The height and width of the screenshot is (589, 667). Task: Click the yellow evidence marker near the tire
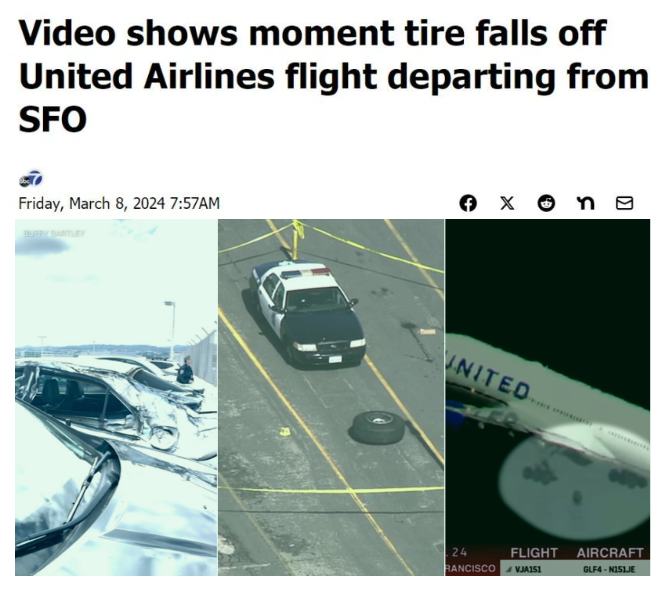pos(285,432)
